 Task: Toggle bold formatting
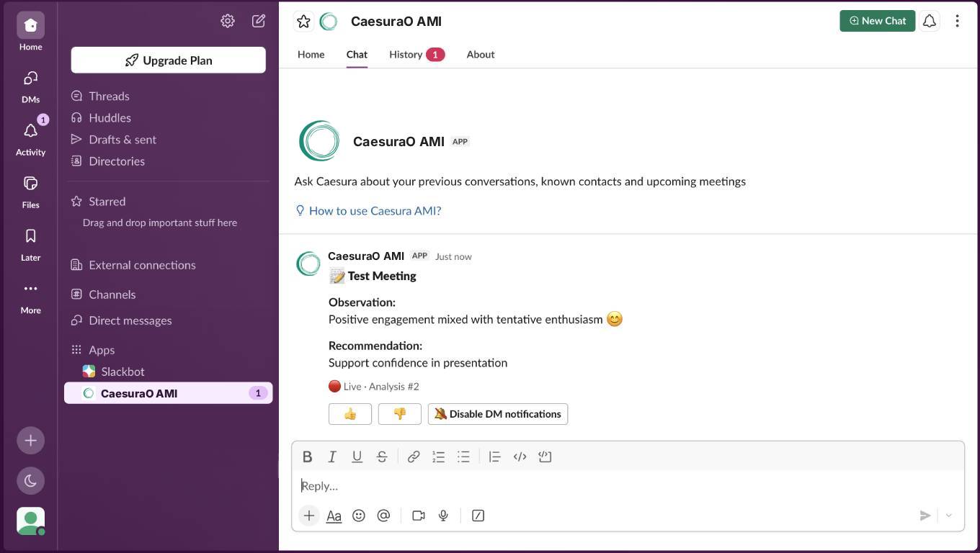click(x=307, y=457)
